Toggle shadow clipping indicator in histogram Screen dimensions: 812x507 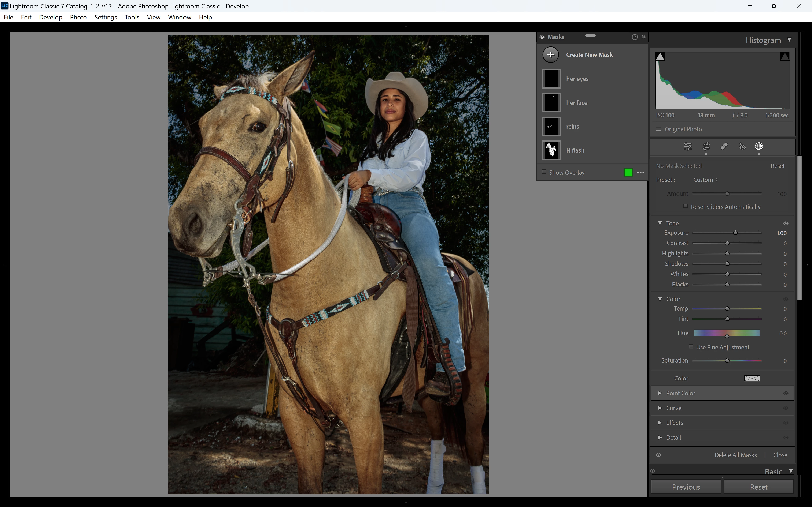[x=660, y=56]
